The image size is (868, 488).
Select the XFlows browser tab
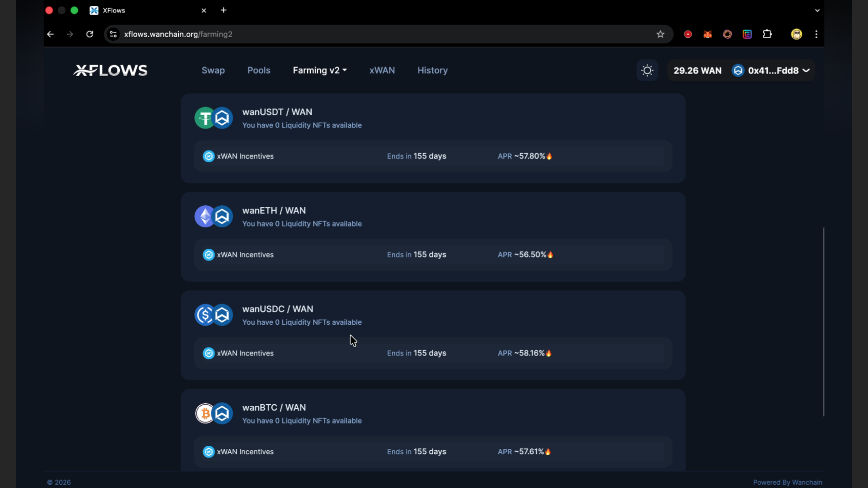149,11
